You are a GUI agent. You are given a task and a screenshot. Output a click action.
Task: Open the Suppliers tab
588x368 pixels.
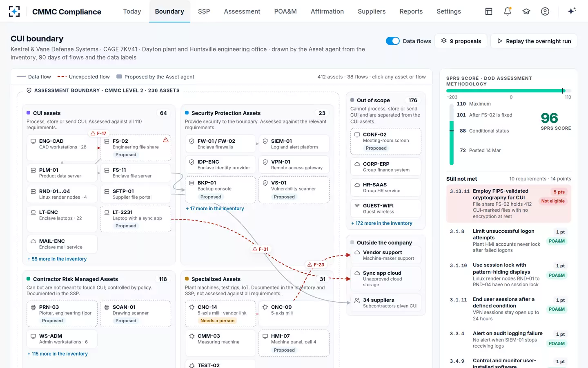372,11
